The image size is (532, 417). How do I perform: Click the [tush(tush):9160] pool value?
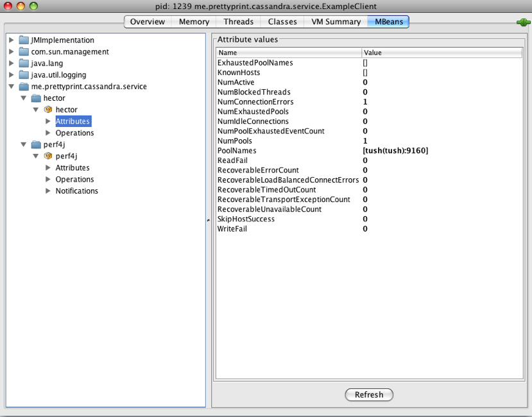click(395, 151)
